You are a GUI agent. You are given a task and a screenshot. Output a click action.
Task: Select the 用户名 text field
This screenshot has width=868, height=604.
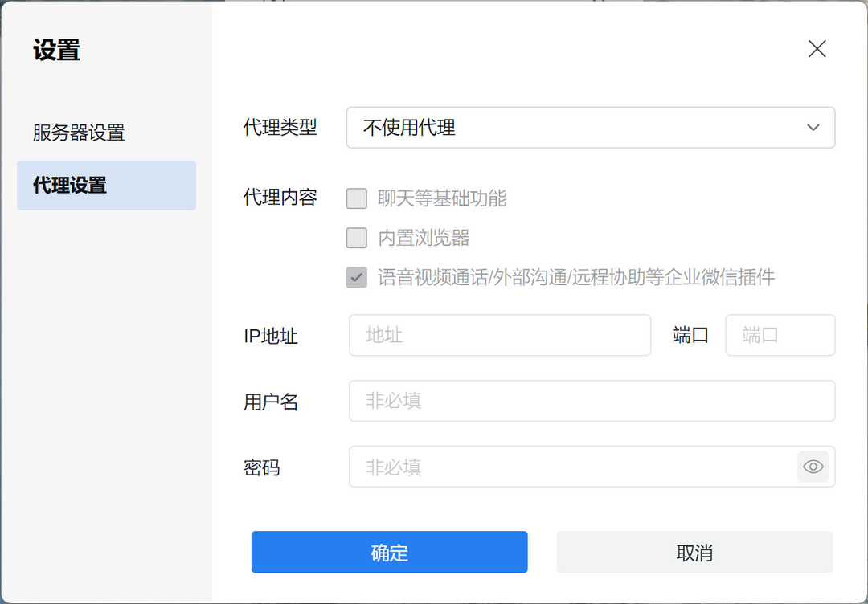click(x=592, y=401)
